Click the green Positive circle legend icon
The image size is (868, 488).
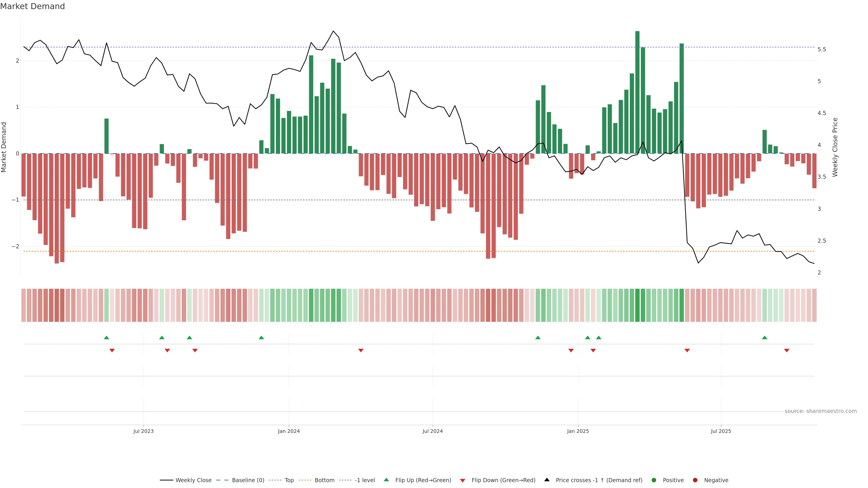coord(654,480)
